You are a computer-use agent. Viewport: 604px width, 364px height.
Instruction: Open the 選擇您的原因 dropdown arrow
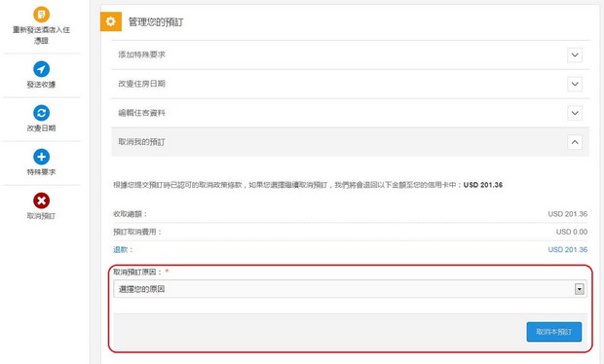pyautogui.click(x=580, y=289)
